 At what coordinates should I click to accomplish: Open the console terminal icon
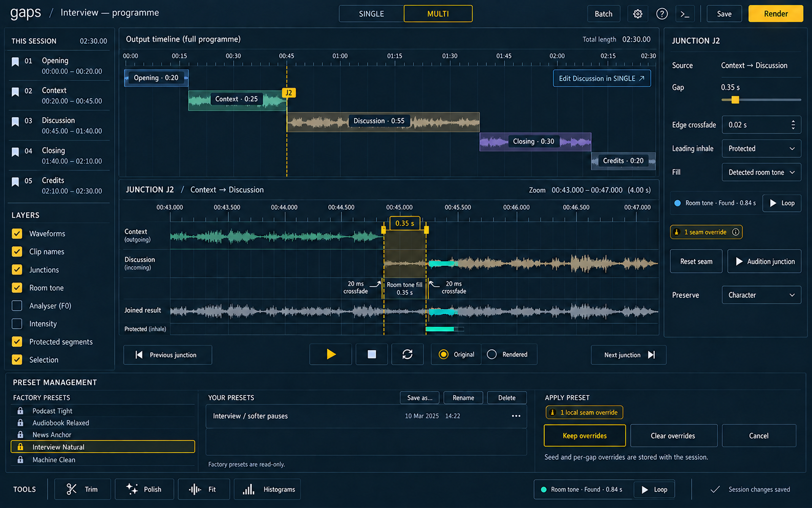coord(685,14)
